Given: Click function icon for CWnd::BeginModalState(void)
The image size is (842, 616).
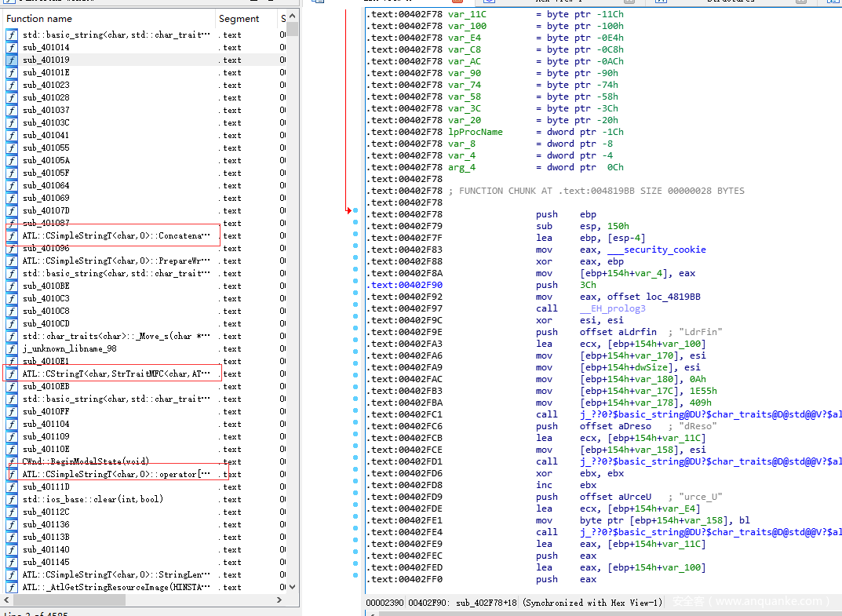Looking at the screenshot, I should [12, 461].
